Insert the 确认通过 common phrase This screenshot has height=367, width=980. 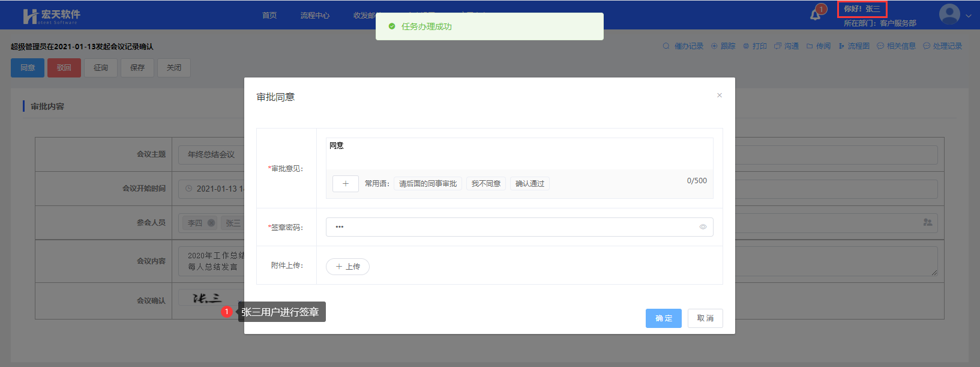pos(529,184)
